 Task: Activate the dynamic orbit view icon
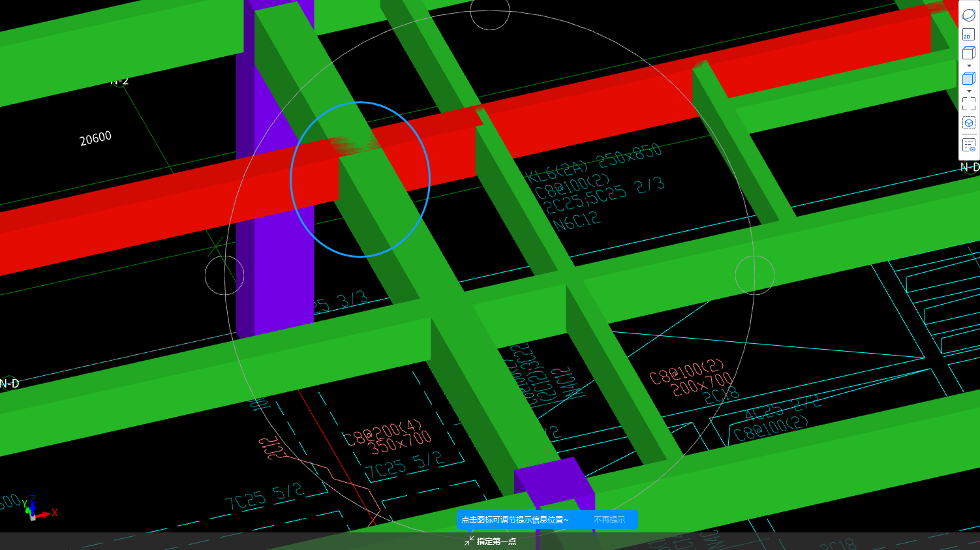point(969,14)
